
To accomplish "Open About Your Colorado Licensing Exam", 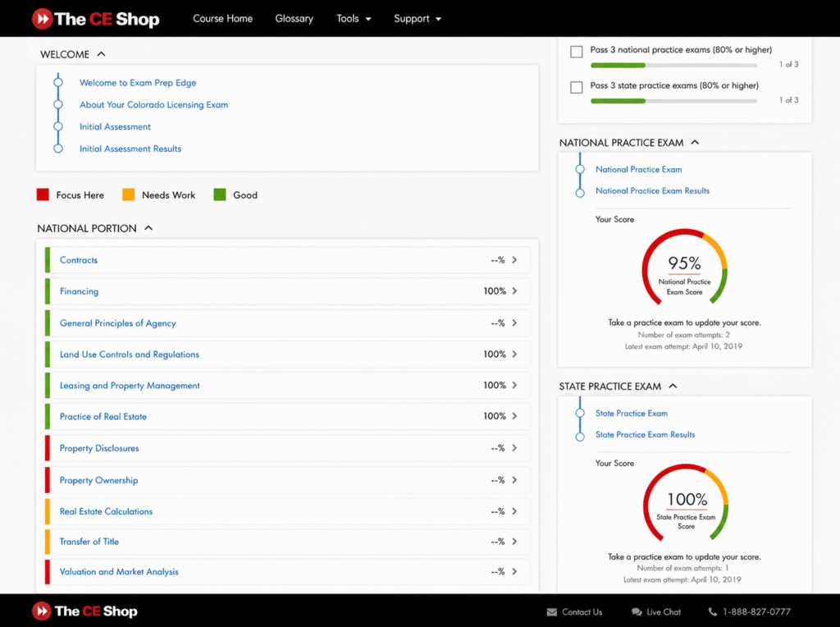I will pos(153,104).
